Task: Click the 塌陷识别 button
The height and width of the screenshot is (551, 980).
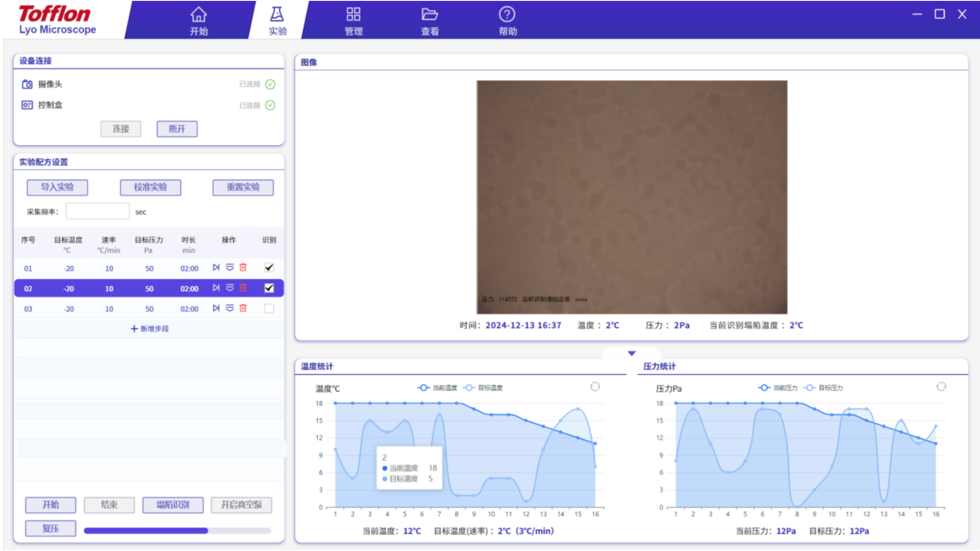Action: point(173,505)
